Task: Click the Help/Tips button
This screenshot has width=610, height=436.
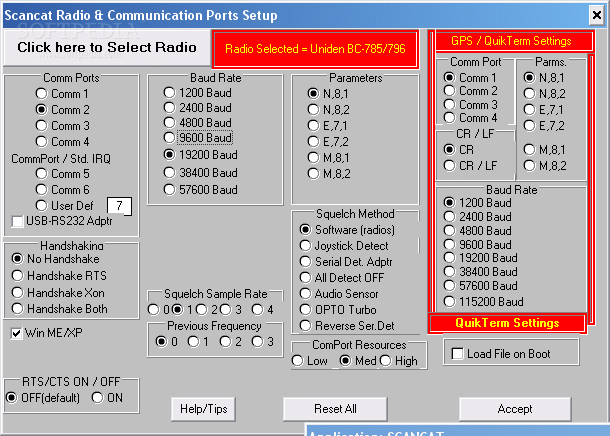Action: coord(203,409)
